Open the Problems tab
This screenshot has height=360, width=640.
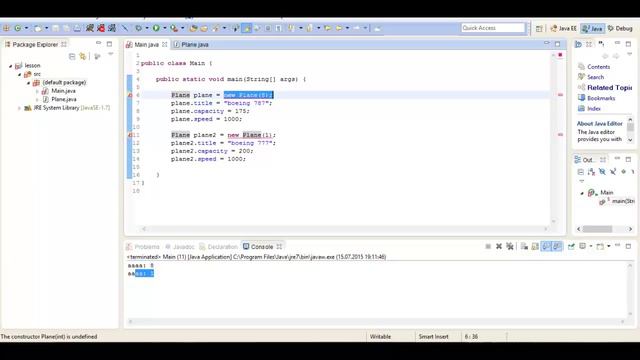pyautogui.click(x=143, y=247)
